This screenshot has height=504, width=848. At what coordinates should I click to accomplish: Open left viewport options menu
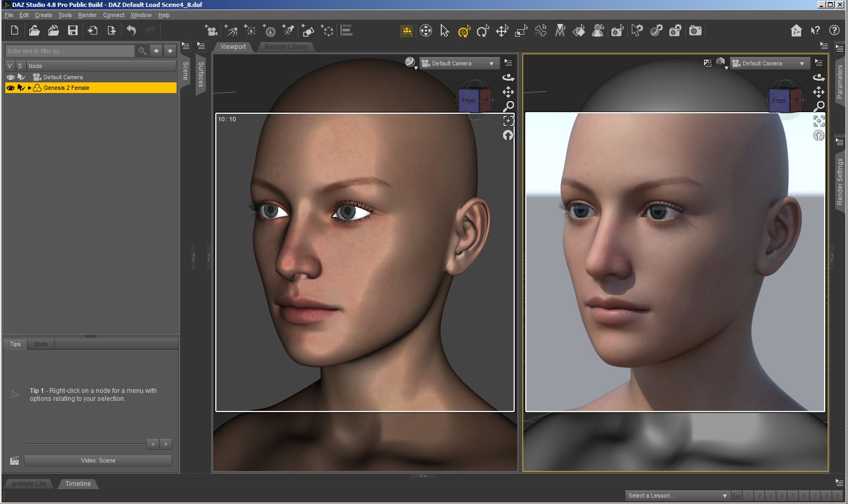(x=508, y=63)
